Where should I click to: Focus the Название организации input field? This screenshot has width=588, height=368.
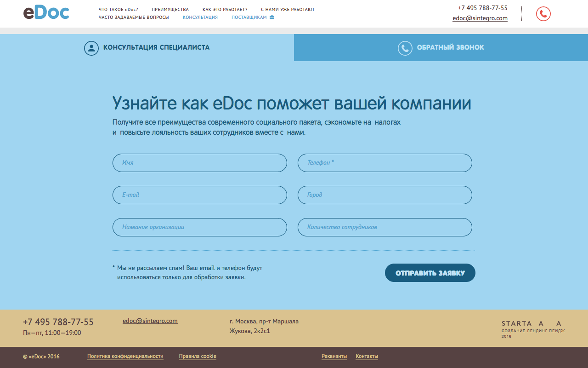[200, 227]
